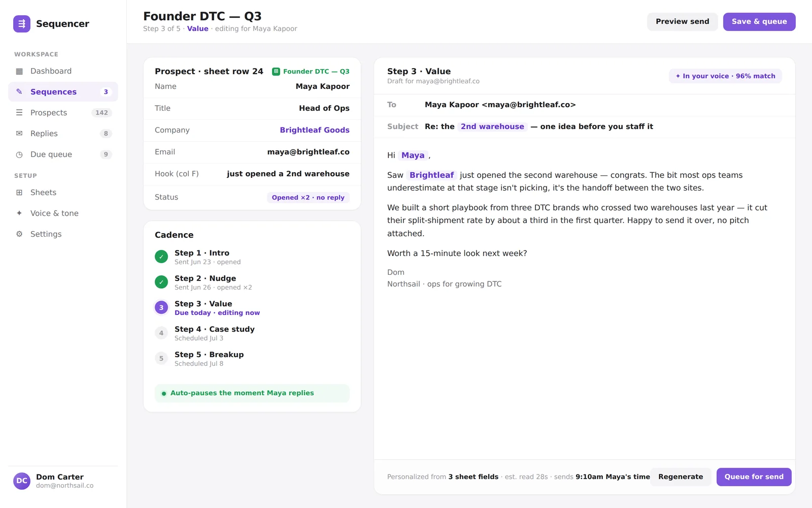812x508 pixels.
Task: Click the Replies count badge 8
Action: coord(106,134)
